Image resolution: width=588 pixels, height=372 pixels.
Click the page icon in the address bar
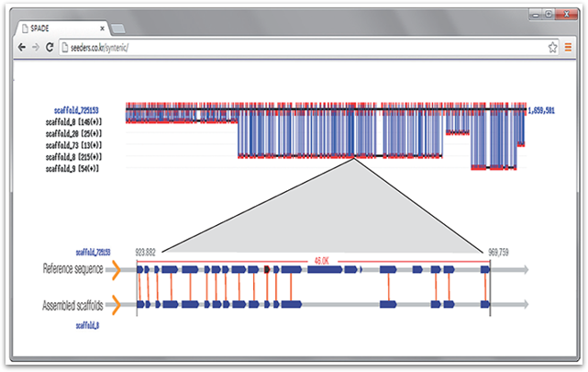(64, 47)
